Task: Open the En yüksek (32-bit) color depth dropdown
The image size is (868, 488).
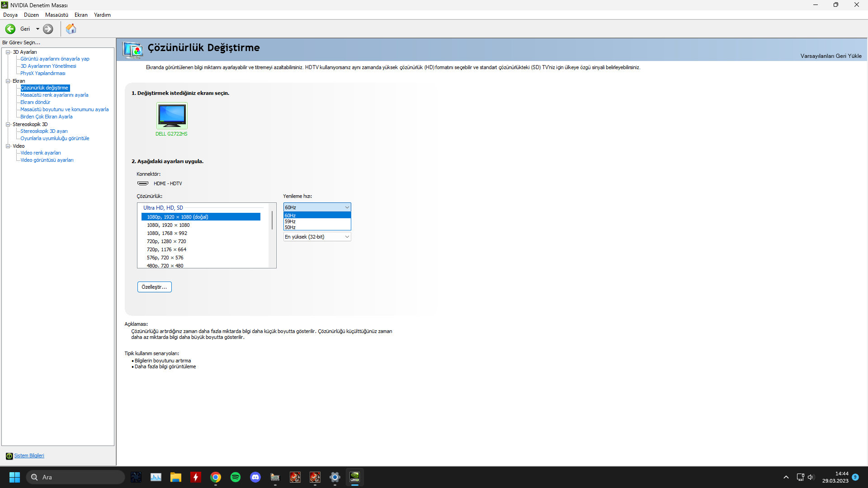Action: coord(317,237)
